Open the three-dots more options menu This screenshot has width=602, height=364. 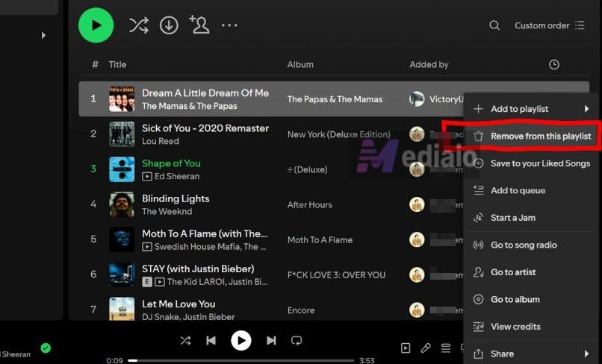tap(229, 25)
